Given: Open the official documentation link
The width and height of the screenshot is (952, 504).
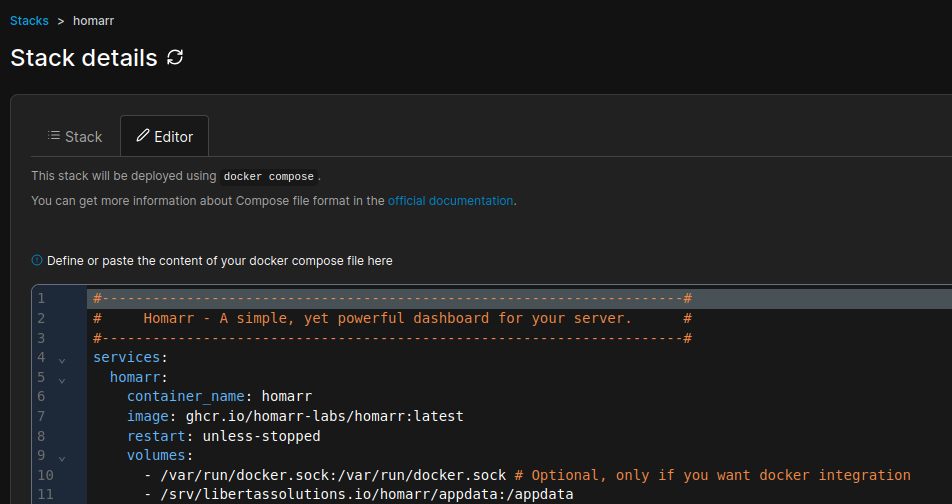Looking at the screenshot, I should click(450, 200).
